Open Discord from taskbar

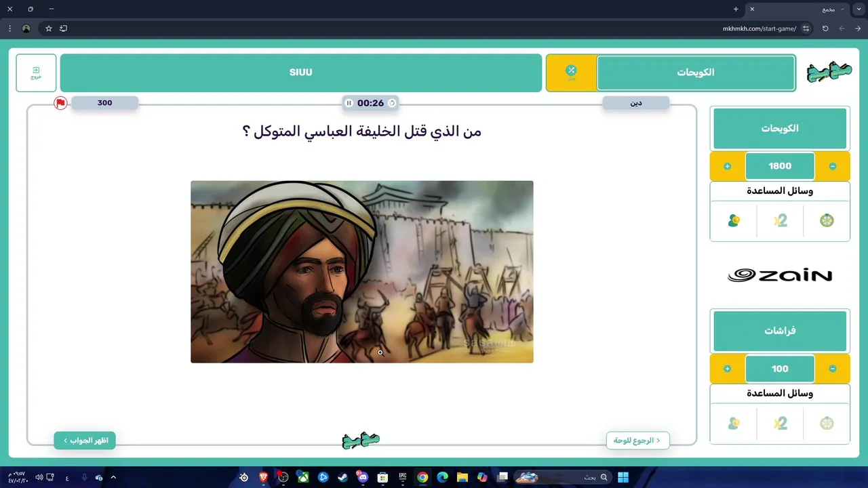[362, 477]
